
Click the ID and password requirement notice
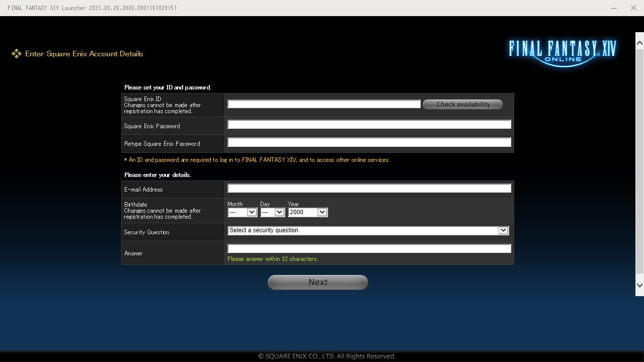257,160
